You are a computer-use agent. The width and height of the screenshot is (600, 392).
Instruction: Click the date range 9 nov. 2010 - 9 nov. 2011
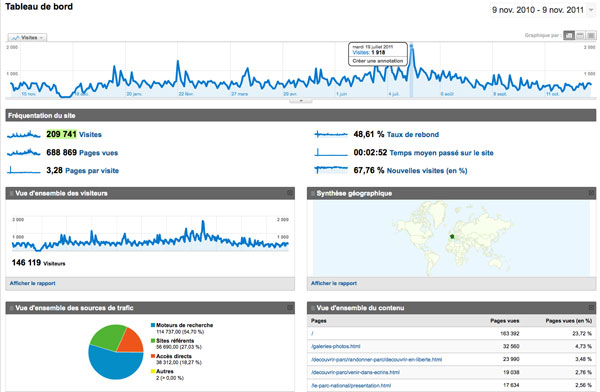coord(538,10)
